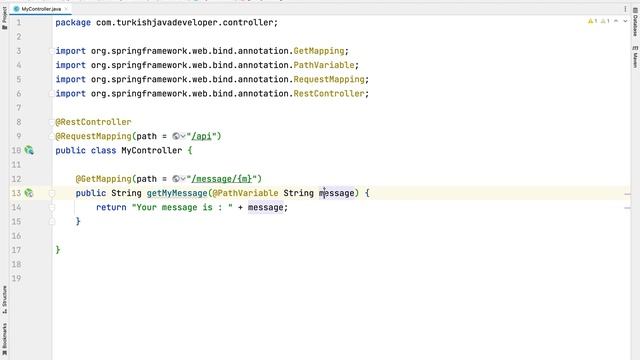Click the GetMapping import class name
The width and height of the screenshot is (640, 360).
319,51
